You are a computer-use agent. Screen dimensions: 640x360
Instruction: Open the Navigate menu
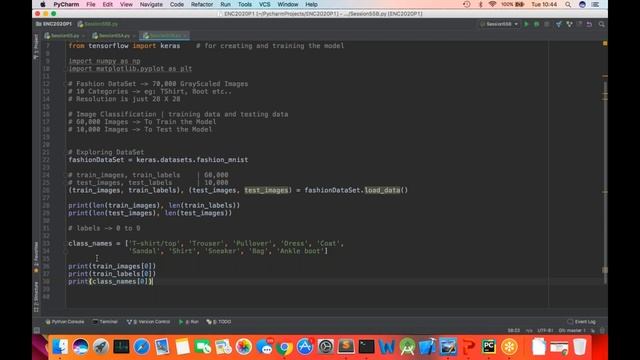(x=151, y=4)
